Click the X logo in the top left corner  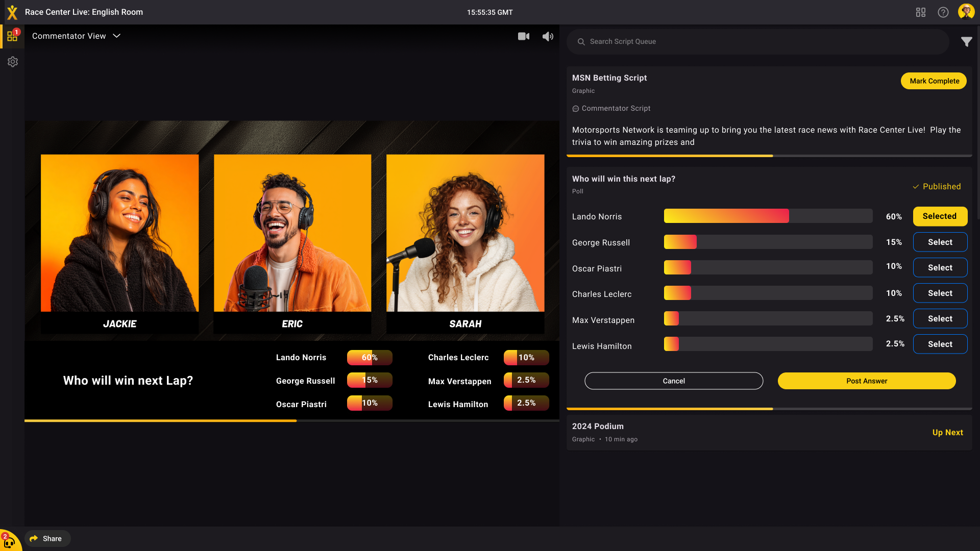click(12, 12)
